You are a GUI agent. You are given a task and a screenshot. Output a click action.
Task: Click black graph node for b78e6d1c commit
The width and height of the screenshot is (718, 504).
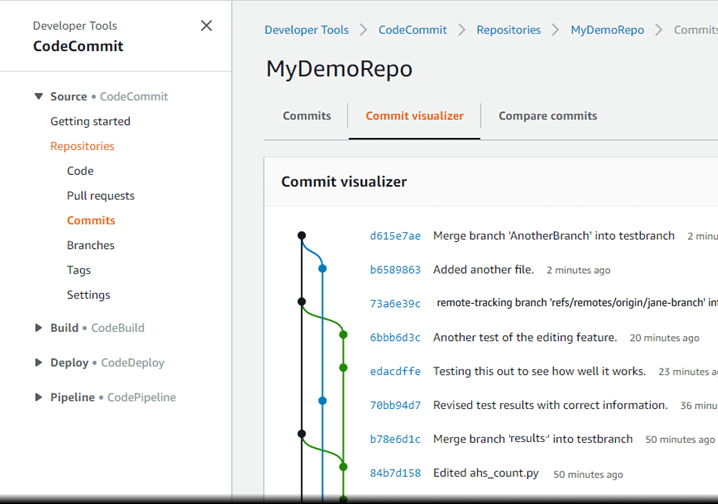tap(302, 434)
